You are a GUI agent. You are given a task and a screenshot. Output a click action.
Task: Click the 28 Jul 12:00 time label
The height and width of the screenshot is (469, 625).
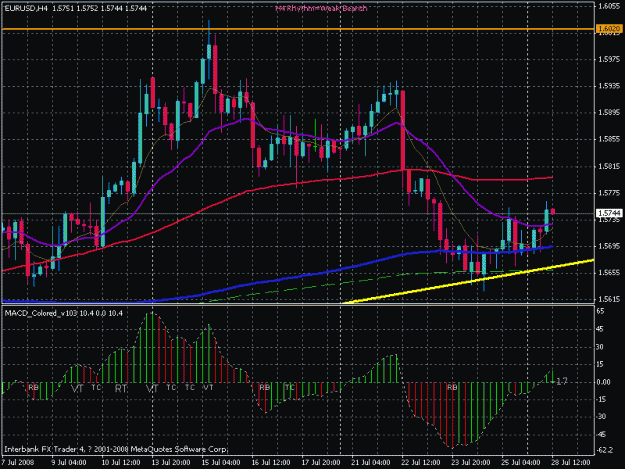point(571,462)
